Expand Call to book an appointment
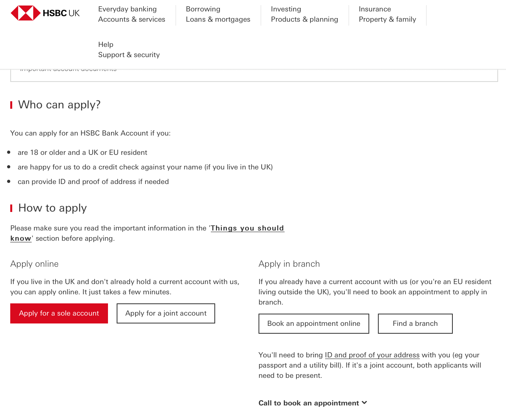The height and width of the screenshot is (420, 506). (313, 403)
